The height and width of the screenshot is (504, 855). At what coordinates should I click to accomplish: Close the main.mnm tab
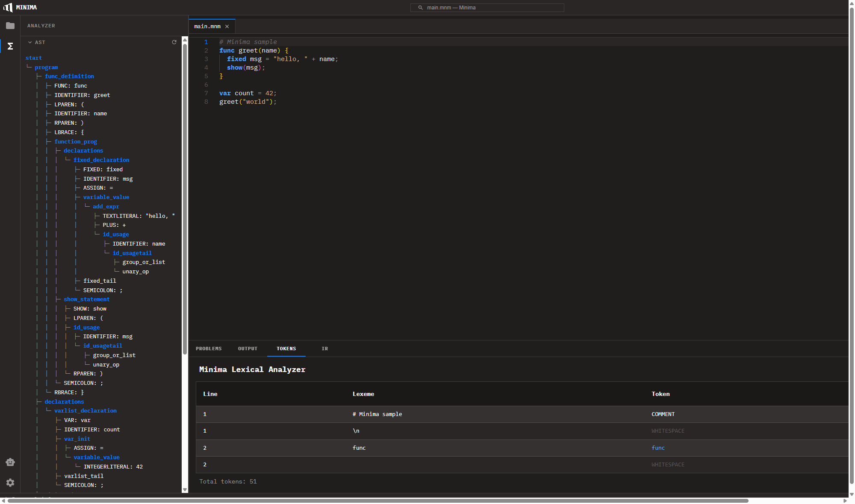(227, 26)
